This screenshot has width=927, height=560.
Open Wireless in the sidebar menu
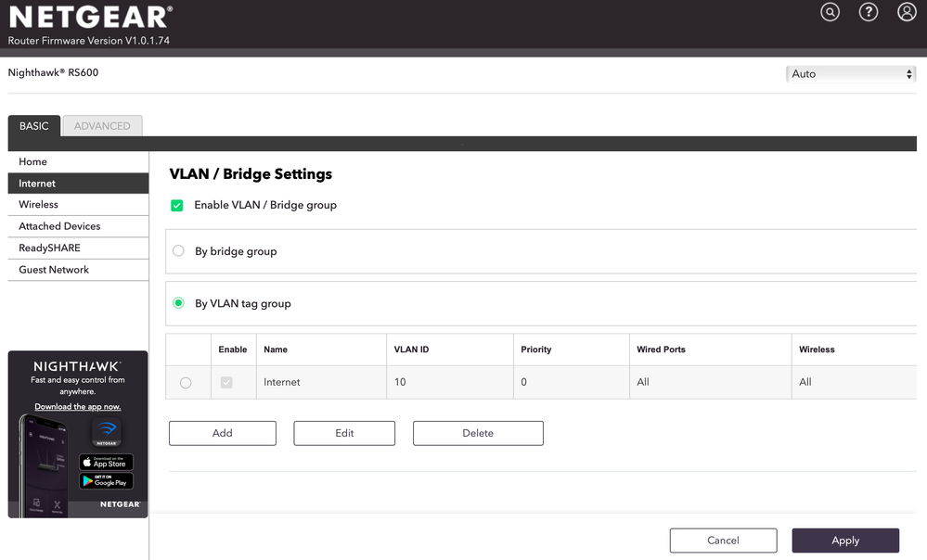click(39, 205)
